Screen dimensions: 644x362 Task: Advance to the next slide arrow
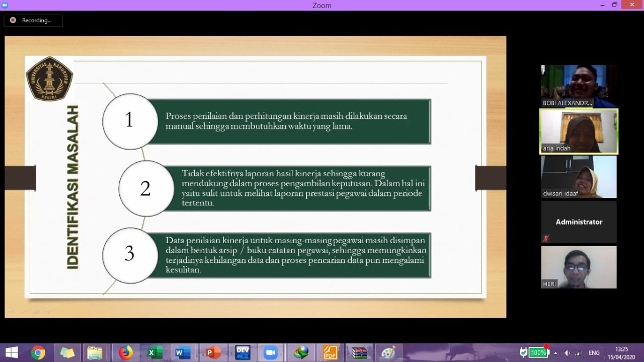coord(491,178)
